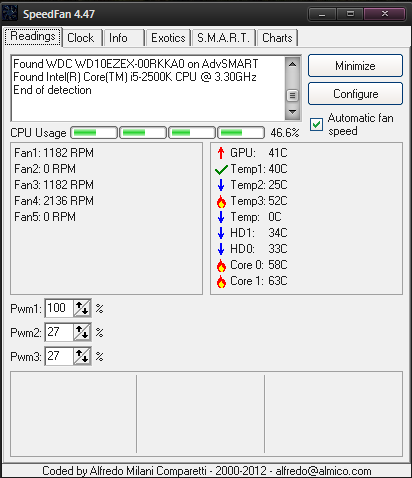Click the blue down-arrow icon beside HD0
This screenshot has height=478, width=412.
click(x=221, y=249)
